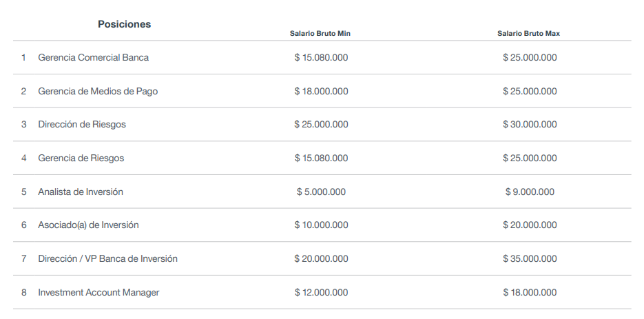Click the $ 10.000.000 minimum salary value

pos(321,225)
